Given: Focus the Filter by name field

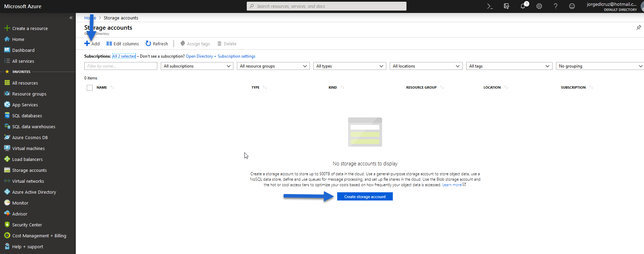Looking at the screenshot, I should point(121,66).
